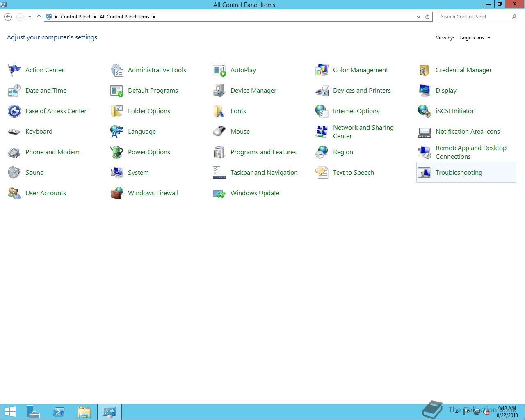The width and height of the screenshot is (525, 420).
Task: Open the User Accounts people icon
Action: 14,193
